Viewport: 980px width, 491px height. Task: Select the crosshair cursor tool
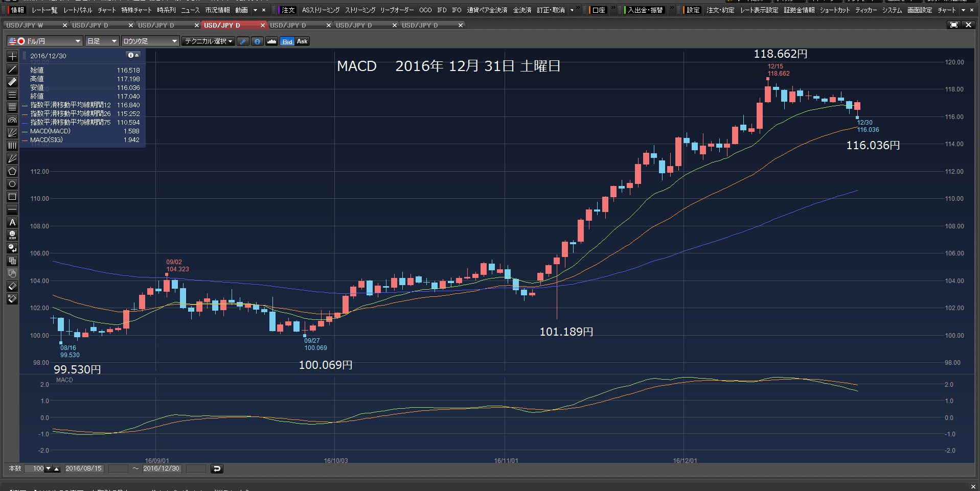click(12, 56)
